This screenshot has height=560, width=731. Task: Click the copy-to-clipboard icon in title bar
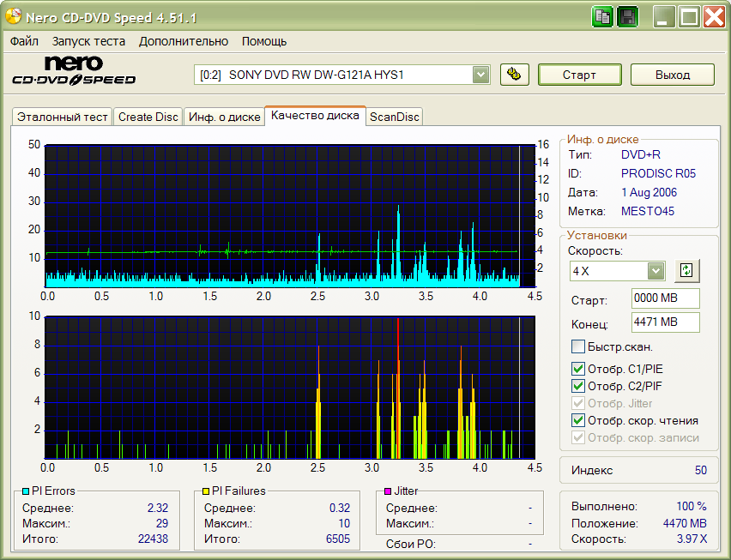603,16
